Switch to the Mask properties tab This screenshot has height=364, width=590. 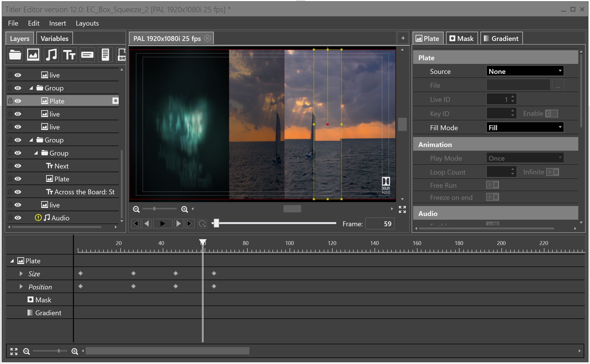[x=462, y=38]
